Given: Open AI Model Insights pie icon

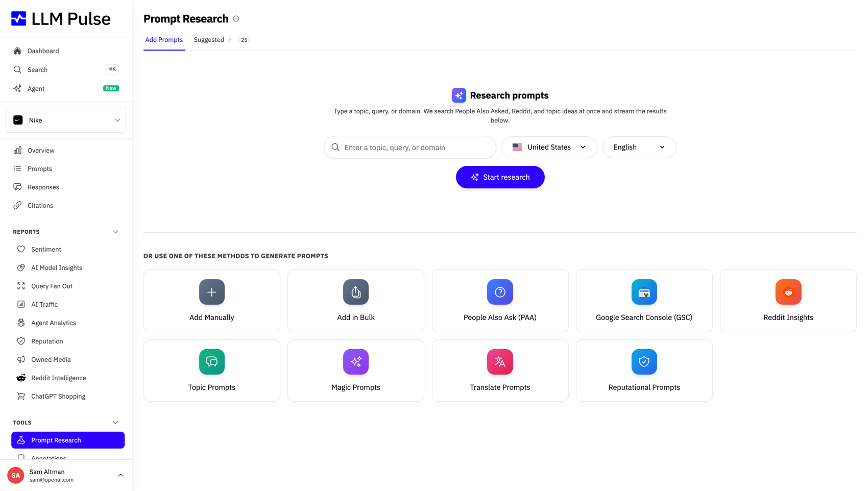Looking at the screenshot, I should [21, 268].
